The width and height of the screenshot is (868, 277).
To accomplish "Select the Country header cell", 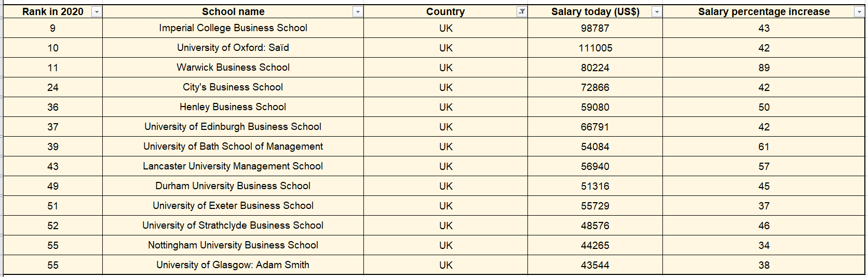I will pos(445,11).
